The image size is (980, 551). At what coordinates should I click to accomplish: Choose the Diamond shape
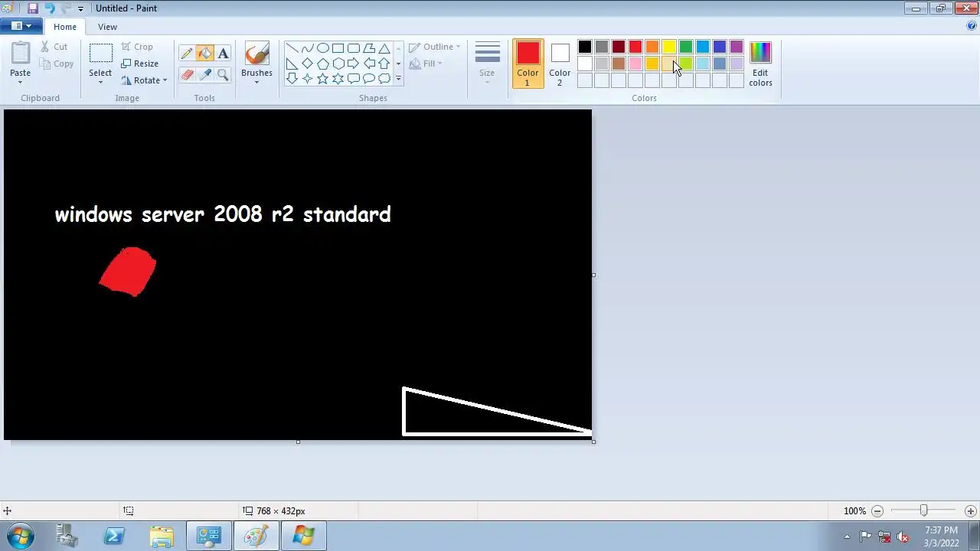pyautogui.click(x=307, y=64)
